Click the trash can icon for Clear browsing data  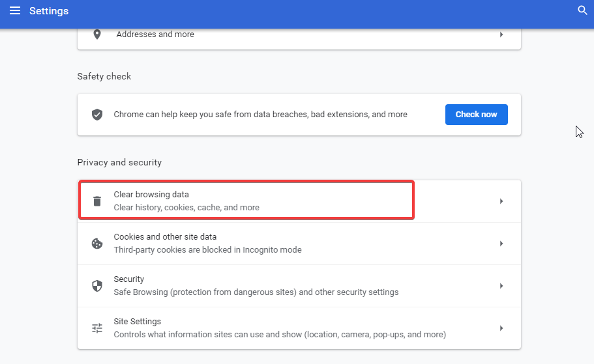pos(97,201)
